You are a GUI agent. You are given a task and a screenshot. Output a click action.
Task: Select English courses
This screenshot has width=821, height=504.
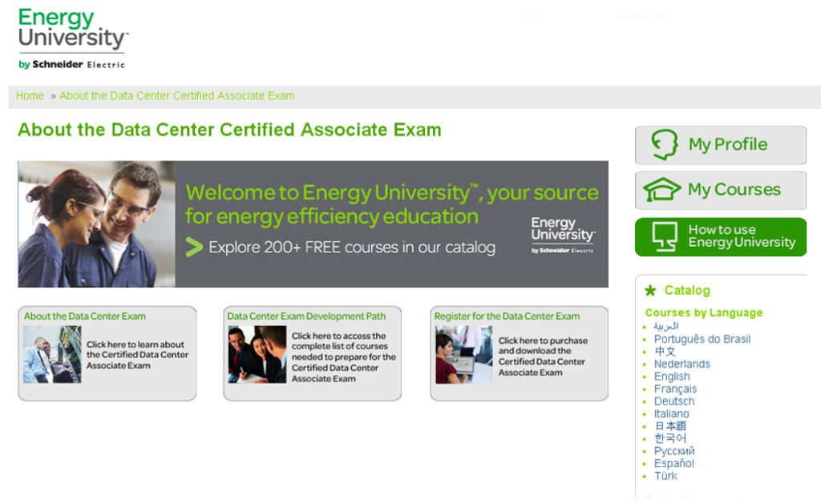tap(672, 377)
